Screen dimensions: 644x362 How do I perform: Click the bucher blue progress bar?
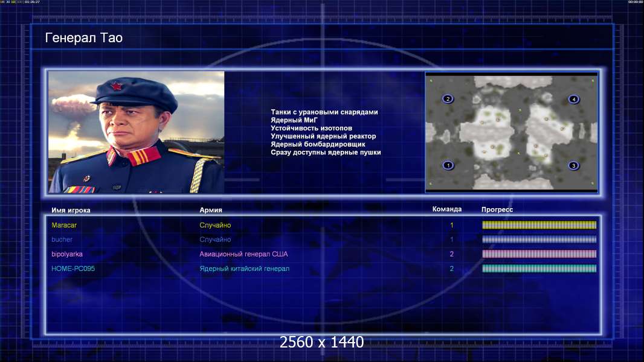click(x=539, y=240)
